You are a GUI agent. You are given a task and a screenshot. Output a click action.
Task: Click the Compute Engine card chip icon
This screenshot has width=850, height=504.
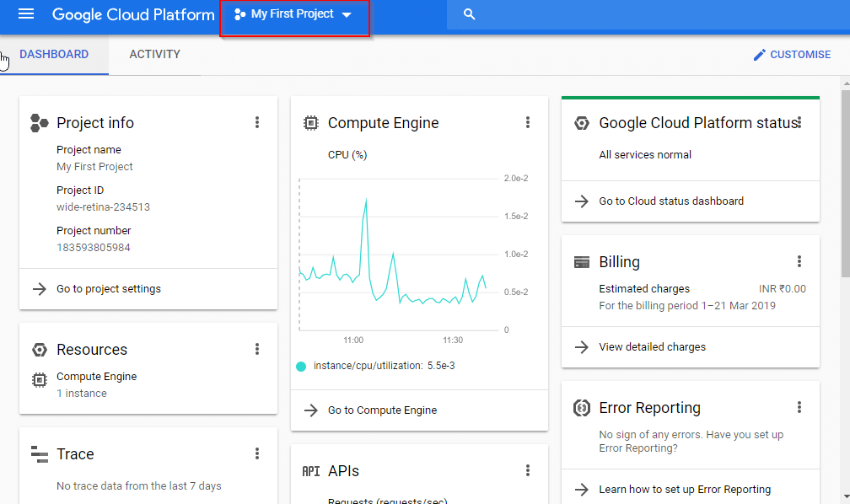[310, 123]
